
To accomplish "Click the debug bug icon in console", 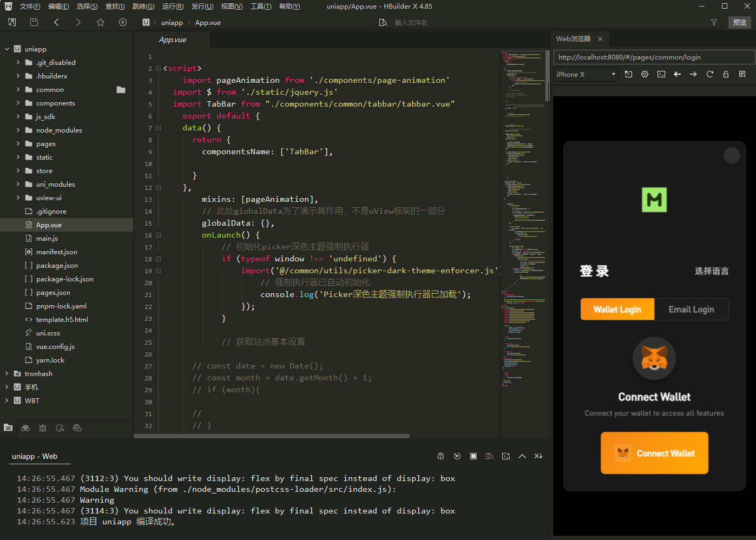I will pos(441,456).
